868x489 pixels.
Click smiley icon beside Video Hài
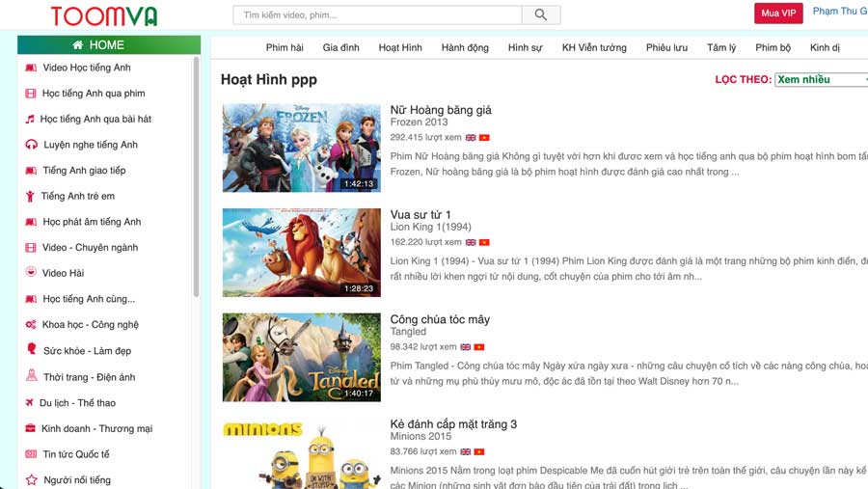click(31, 272)
